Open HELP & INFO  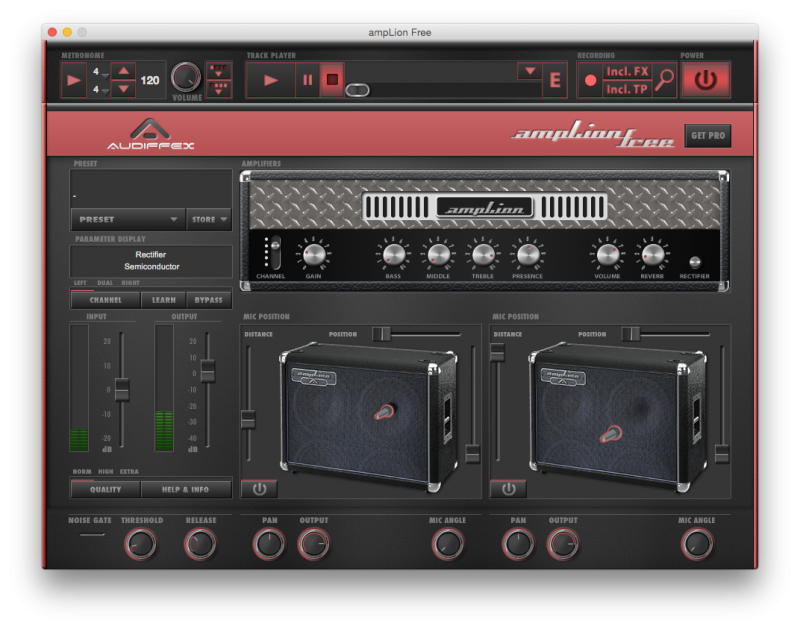point(186,489)
